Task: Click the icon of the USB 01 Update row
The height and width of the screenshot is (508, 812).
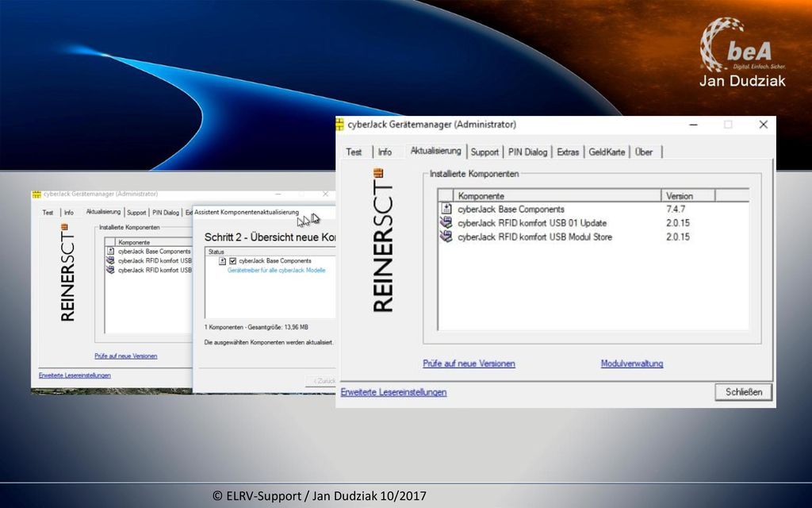Action: pos(446,223)
